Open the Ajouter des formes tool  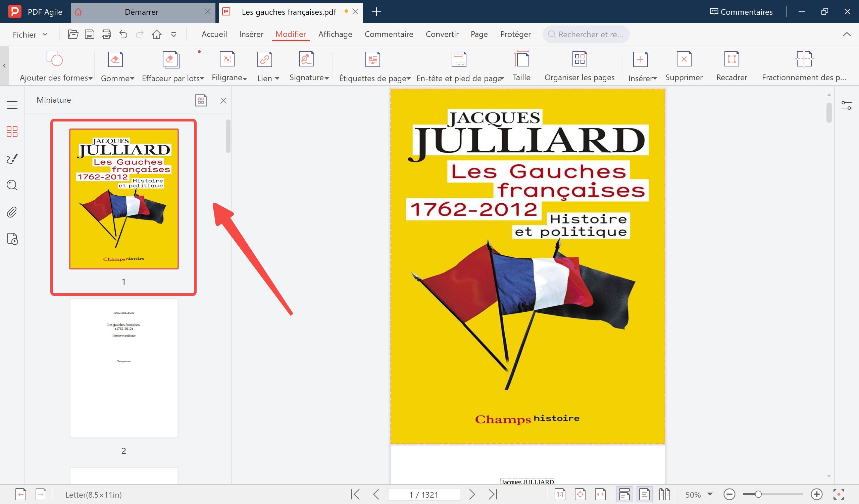coord(56,66)
